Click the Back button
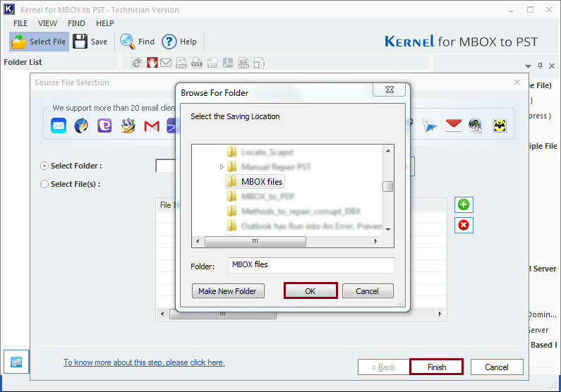 (384, 367)
